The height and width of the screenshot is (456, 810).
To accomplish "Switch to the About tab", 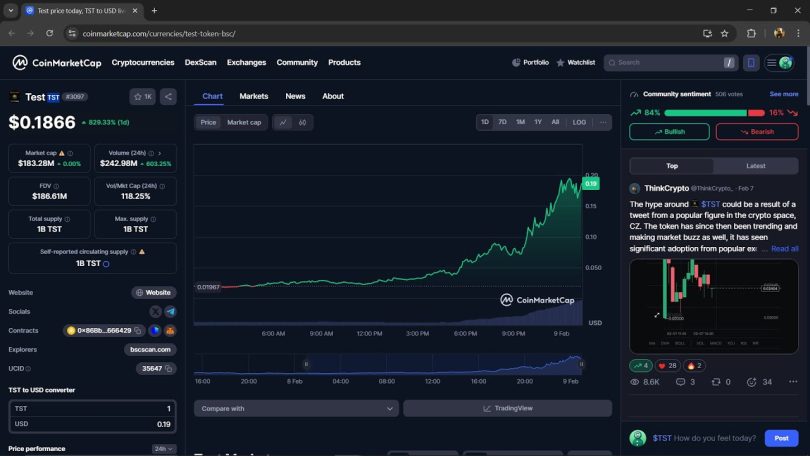I will pos(333,96).
